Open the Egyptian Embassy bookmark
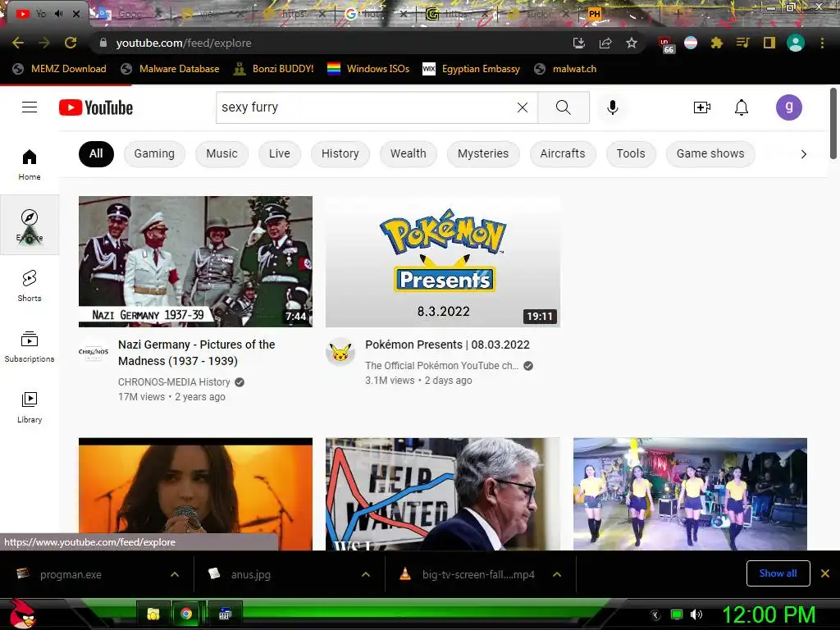 click(x=472, y=69)
